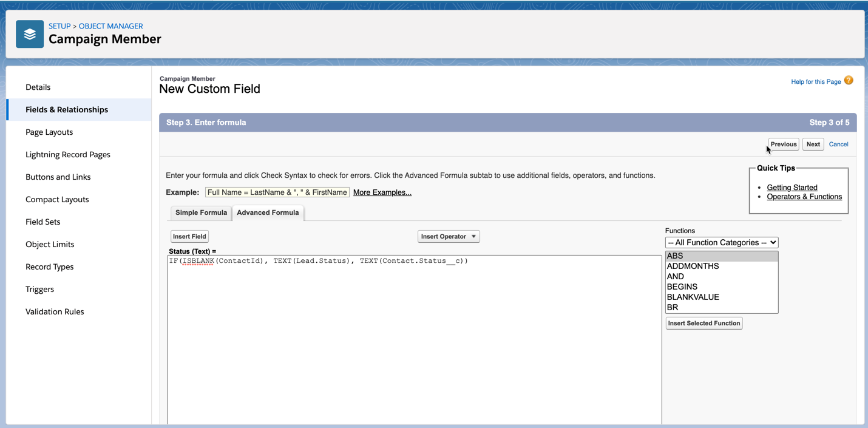Click inside the formula text editor
The height and width of the screenshot is (428, 868).
(x=414, y=340)
